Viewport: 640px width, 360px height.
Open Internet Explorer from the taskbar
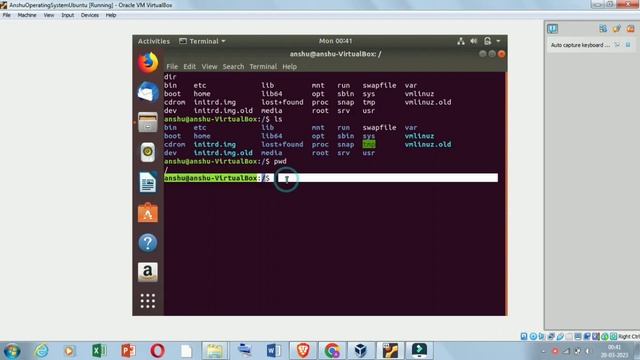(41, 351)
